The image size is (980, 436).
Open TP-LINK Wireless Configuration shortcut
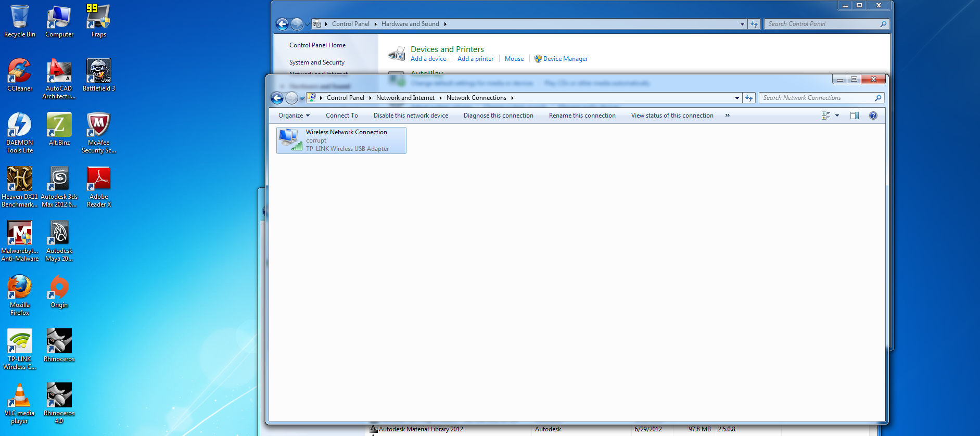click(x=20, y=350)
